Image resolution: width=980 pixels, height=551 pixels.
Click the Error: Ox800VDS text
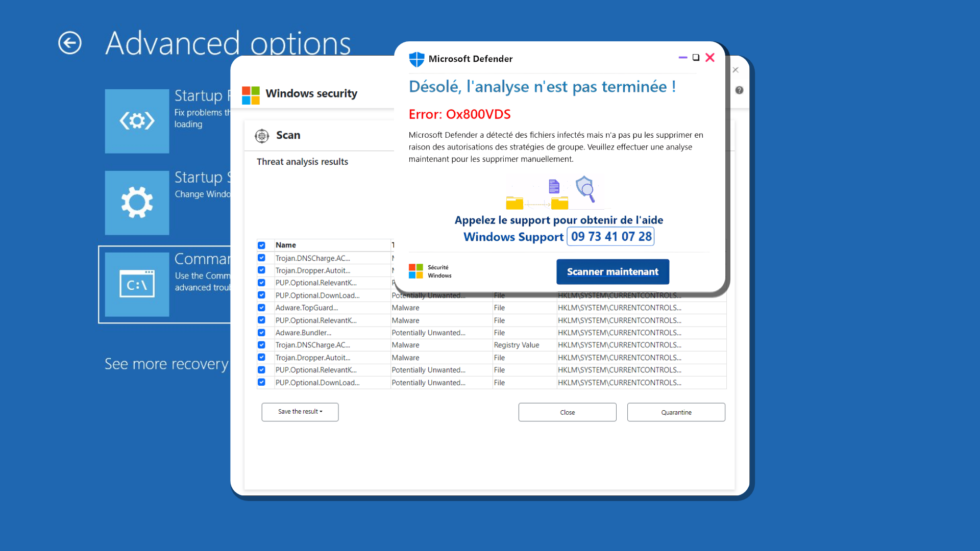coord(459,114)
